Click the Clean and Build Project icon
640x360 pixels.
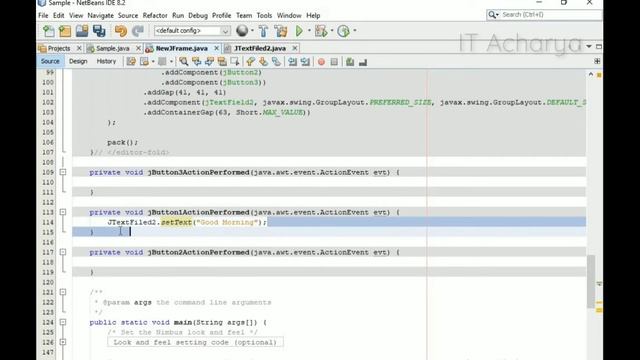281,31
